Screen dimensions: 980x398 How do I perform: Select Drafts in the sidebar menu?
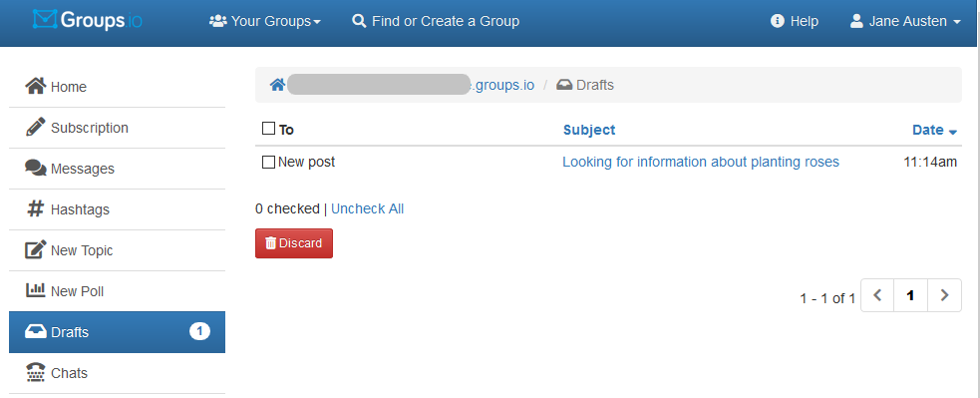pos(117,331)
